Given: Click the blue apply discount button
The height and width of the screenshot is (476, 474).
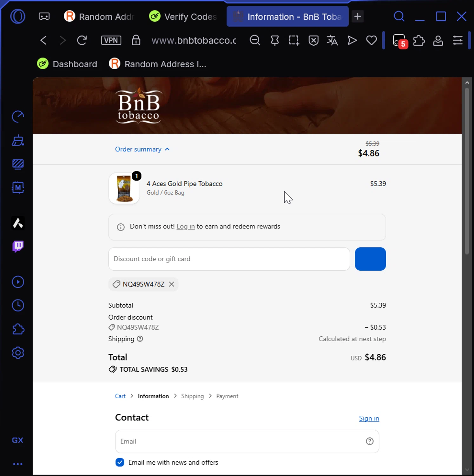Looking at the screenshot, I should [370, 259].
